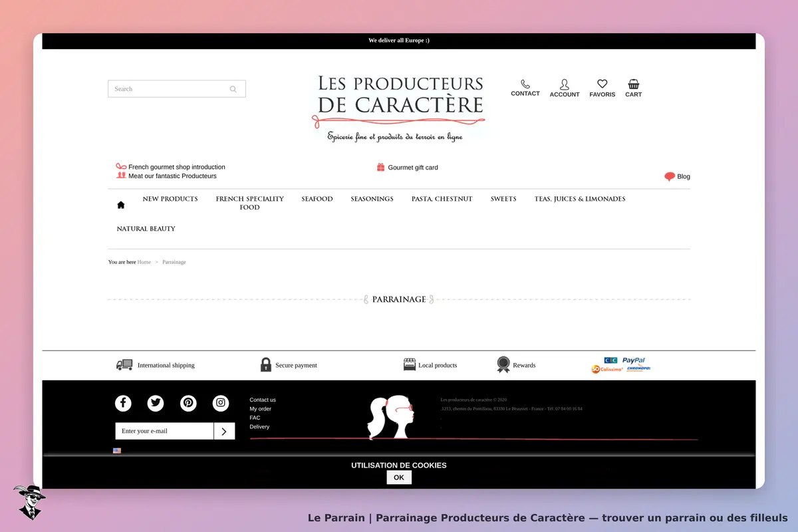The height and width of the screenshot is (532, 798).
Task: Click the footer silhouette woman image
Action: pyautogui.click(x=391, y=417)
